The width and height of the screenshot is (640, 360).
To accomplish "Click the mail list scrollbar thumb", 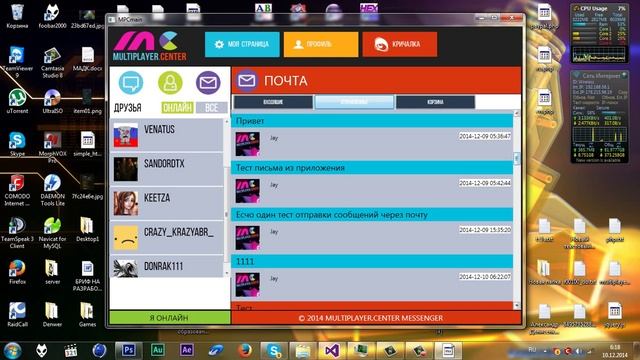I will click(x=517, y=158).
